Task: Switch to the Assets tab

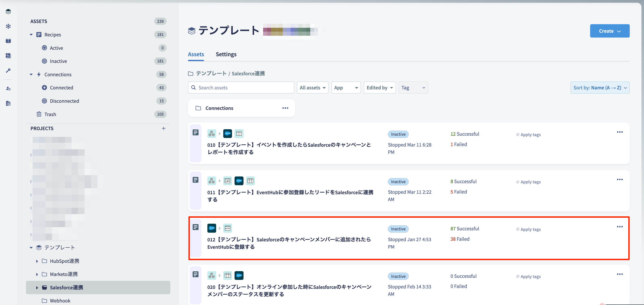Action: 196,54
